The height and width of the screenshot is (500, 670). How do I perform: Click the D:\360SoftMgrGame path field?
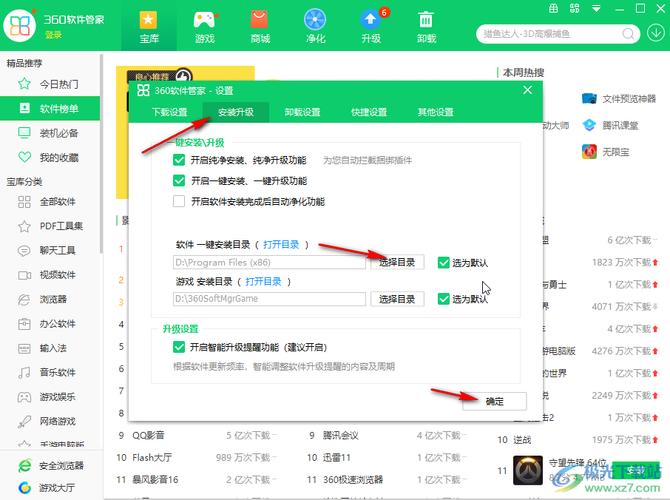(269, 299)
